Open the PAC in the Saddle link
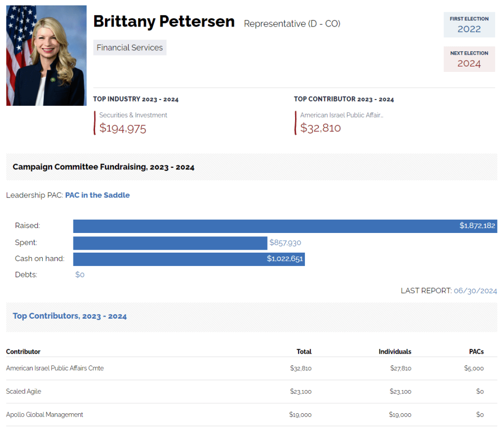504x428 pixels. 98,195
